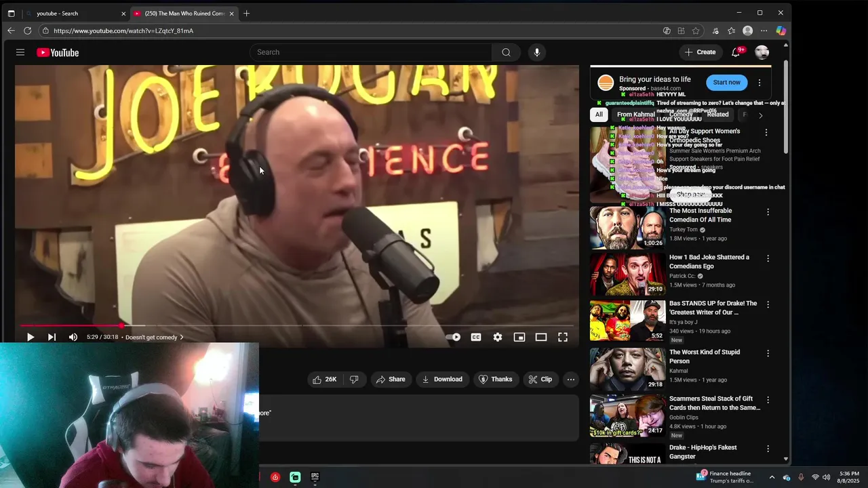Share the video
Viewport: 868px width, 488px height.
click(x=391, y=380)
